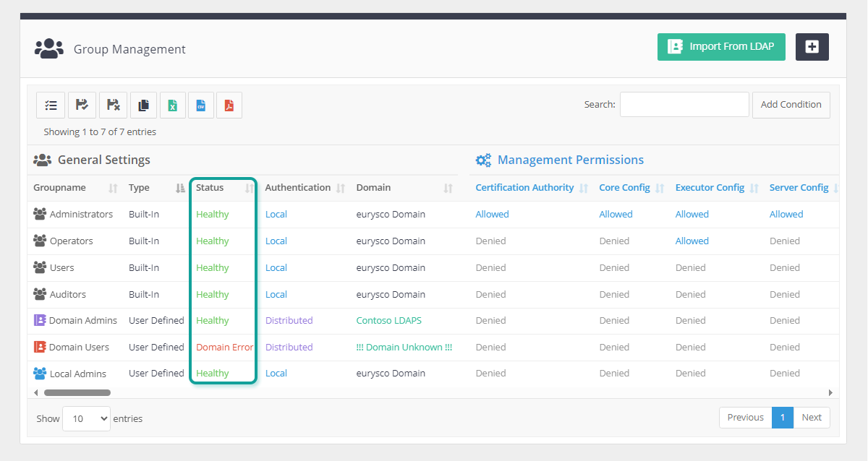Screen dimensions: 868x461
Task: Click the Search input field
Action: click(684, 105)
